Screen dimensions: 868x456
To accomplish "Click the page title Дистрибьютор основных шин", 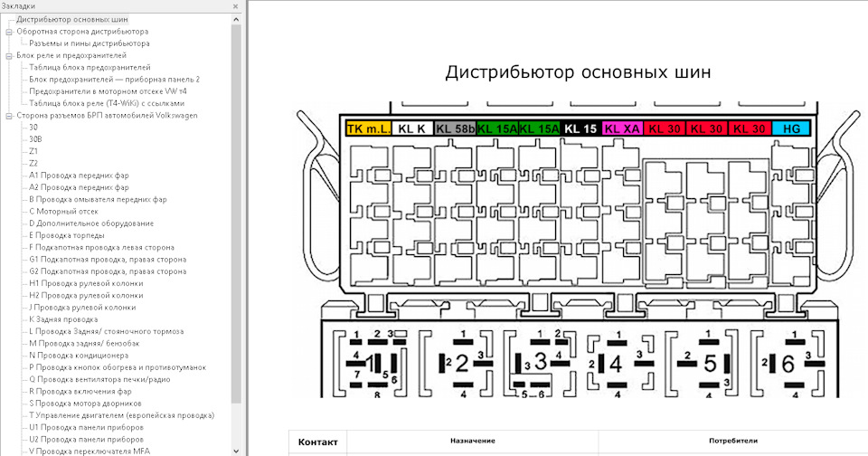I will (578, 72).
